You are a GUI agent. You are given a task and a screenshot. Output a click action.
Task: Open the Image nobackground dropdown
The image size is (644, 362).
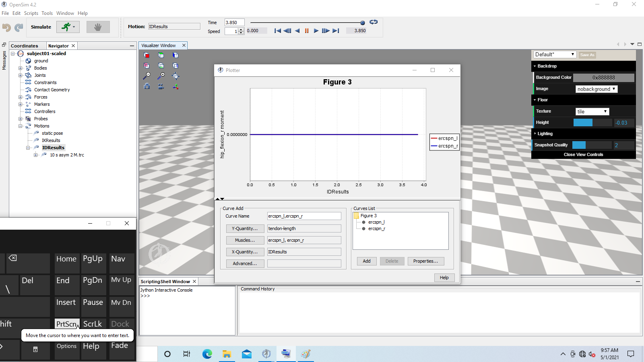click(x=597, y=89)
